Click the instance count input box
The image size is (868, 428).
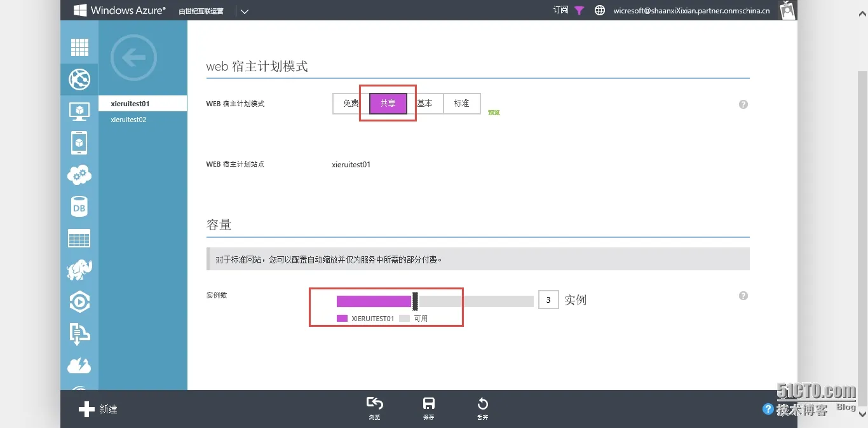(548, 300)
